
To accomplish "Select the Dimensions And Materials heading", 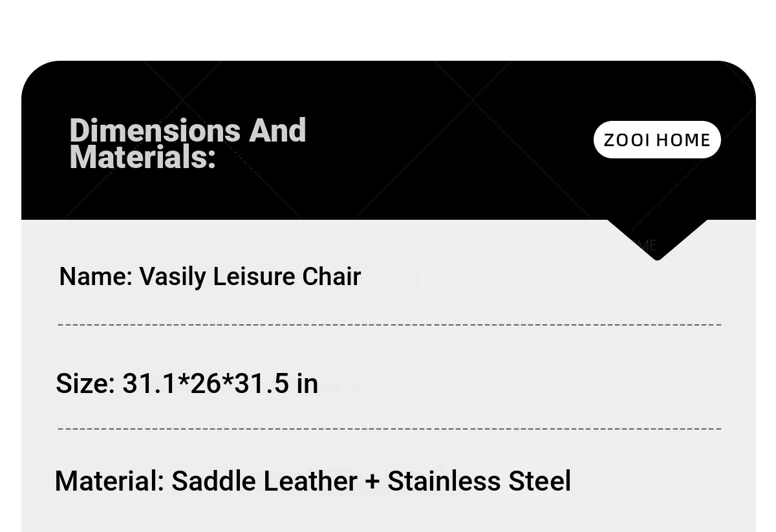I will [188, 144].
